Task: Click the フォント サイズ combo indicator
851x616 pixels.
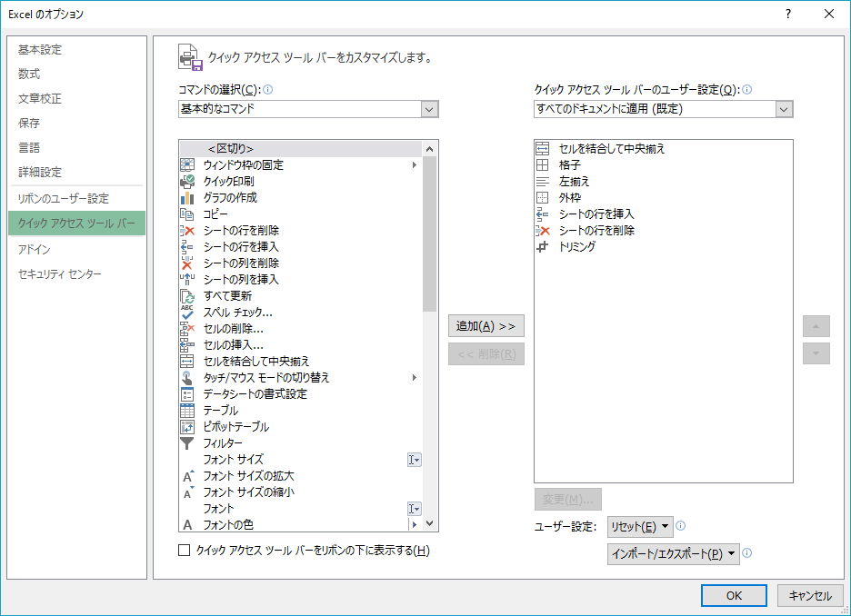Action: (x=414, y=460)
